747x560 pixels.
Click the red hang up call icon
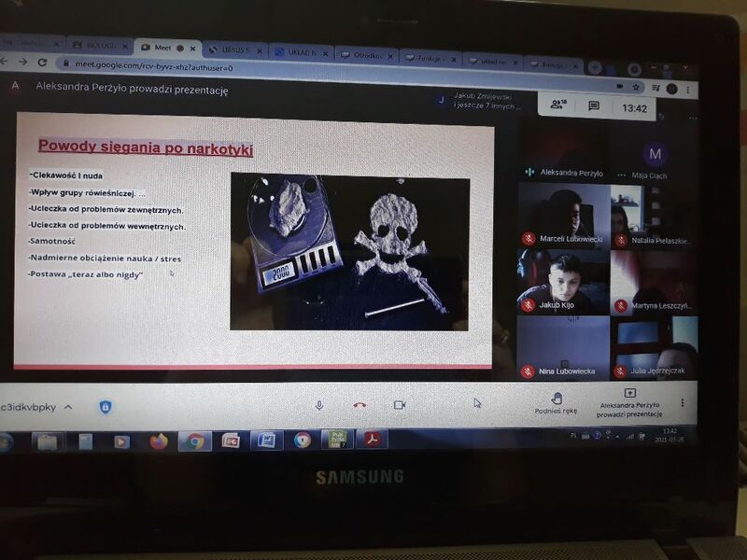point(359,405)
